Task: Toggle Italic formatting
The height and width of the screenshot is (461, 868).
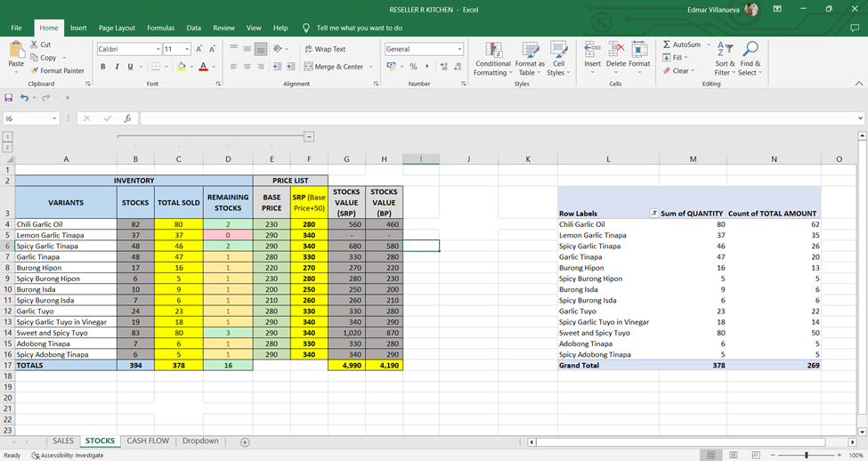Action: click(x=117, y=67)
